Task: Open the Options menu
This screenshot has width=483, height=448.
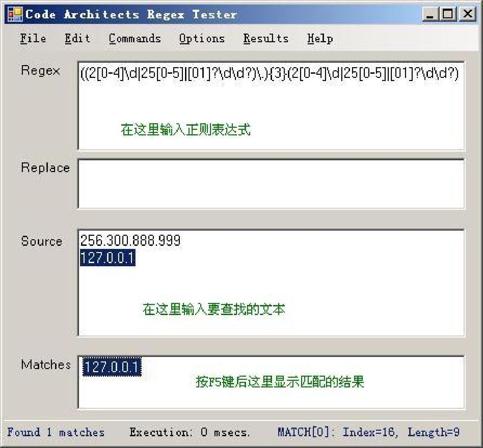Action: 202,38
